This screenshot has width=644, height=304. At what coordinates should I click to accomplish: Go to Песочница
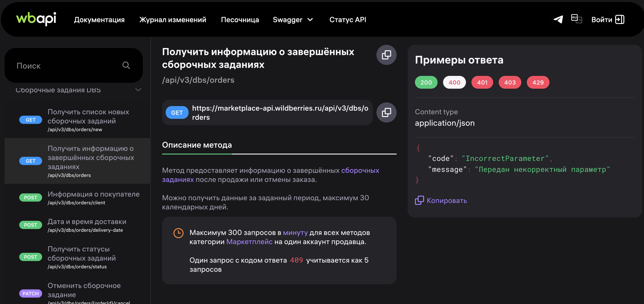point(240,19)
